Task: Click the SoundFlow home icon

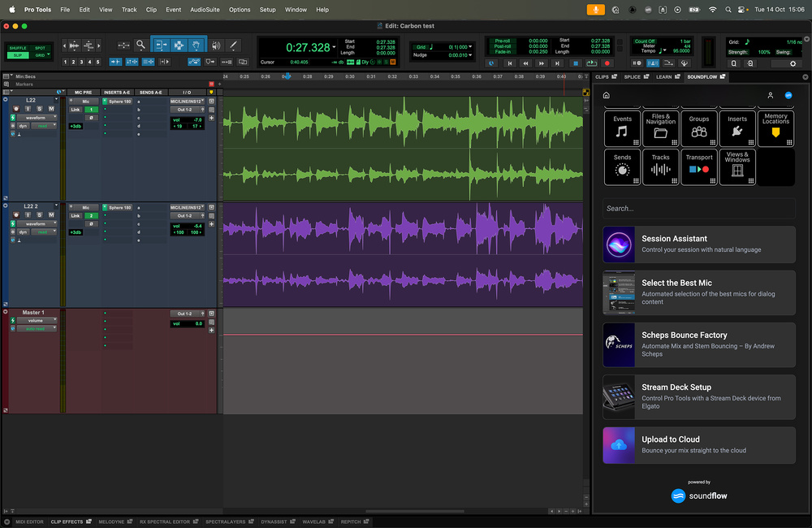Action: [606, 96]
